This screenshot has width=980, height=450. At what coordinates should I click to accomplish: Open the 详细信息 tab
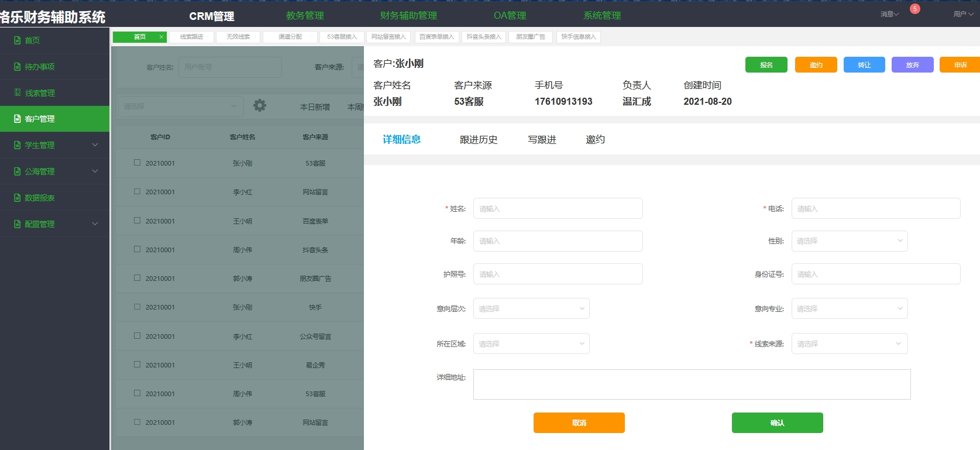[x=402, y=139]
